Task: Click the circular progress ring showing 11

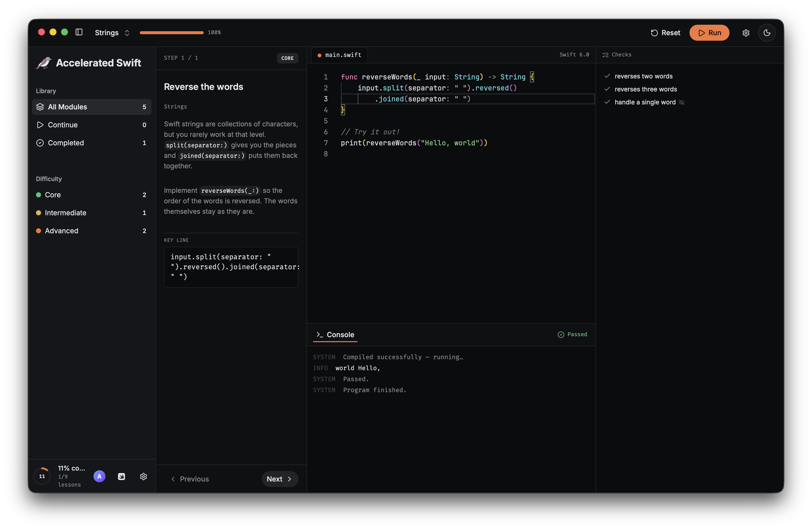Action: [42, 476]
